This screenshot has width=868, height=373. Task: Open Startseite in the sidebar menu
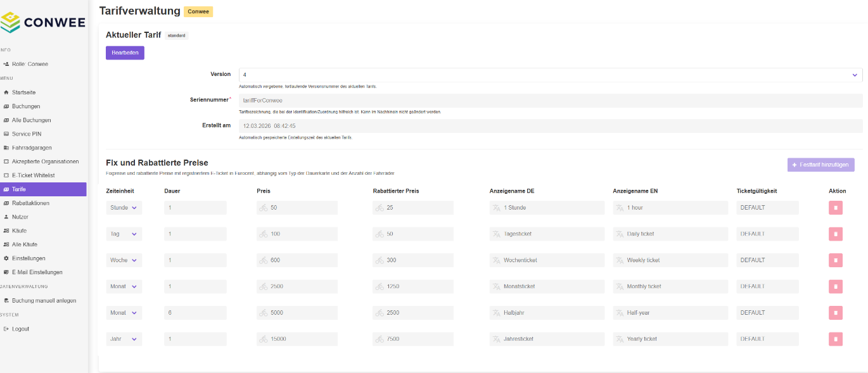pos(43,92)
